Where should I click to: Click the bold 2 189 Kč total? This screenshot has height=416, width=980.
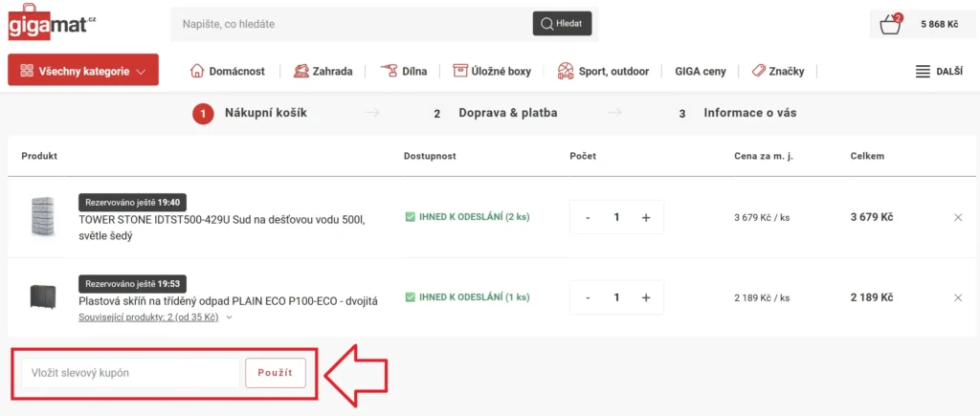point(872,297)
